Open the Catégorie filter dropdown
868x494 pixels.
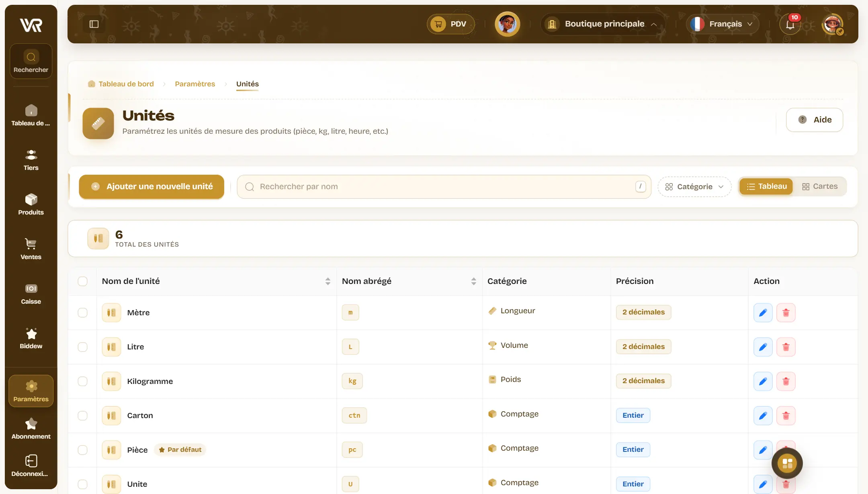[x=694, y=187]
